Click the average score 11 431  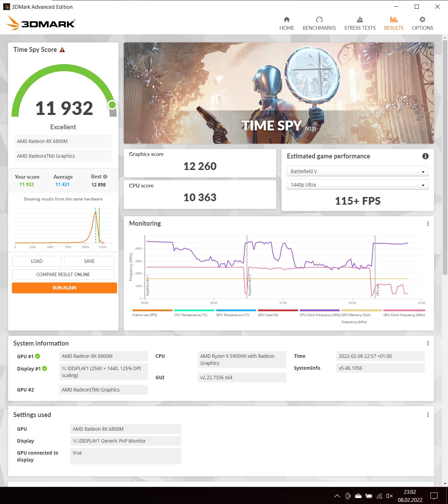click(x=62, y=184)
